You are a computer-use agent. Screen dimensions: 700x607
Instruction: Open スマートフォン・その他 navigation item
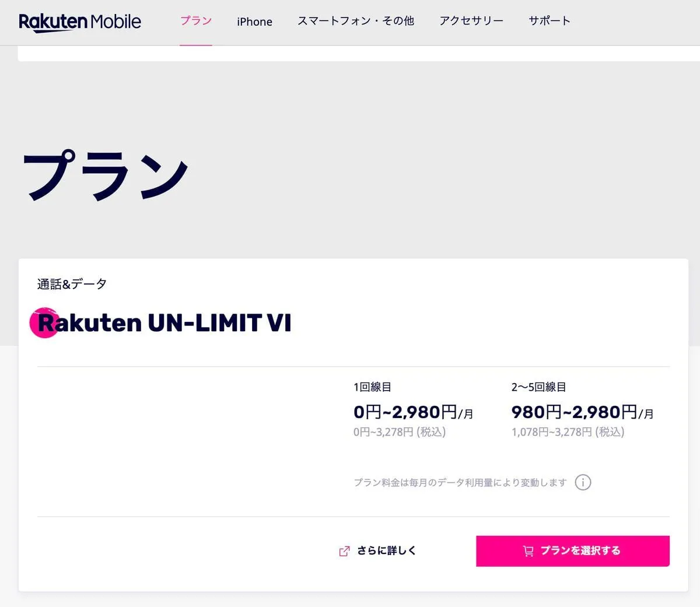(x=356, y=21)
